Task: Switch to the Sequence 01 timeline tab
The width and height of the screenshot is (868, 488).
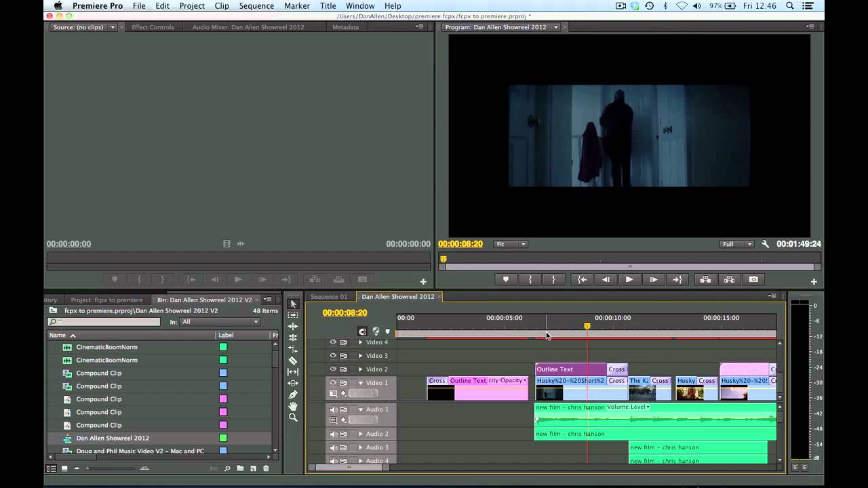Action: point(329,297)
